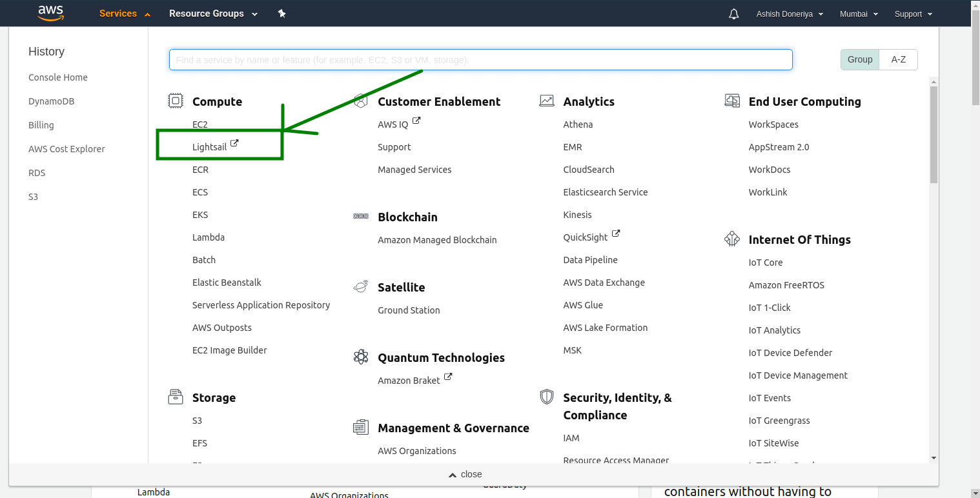Image resolution: width=980 pixels, height=498 pixels.
Task: Open the Mumbai region selector
Action: tap(859, 14)
